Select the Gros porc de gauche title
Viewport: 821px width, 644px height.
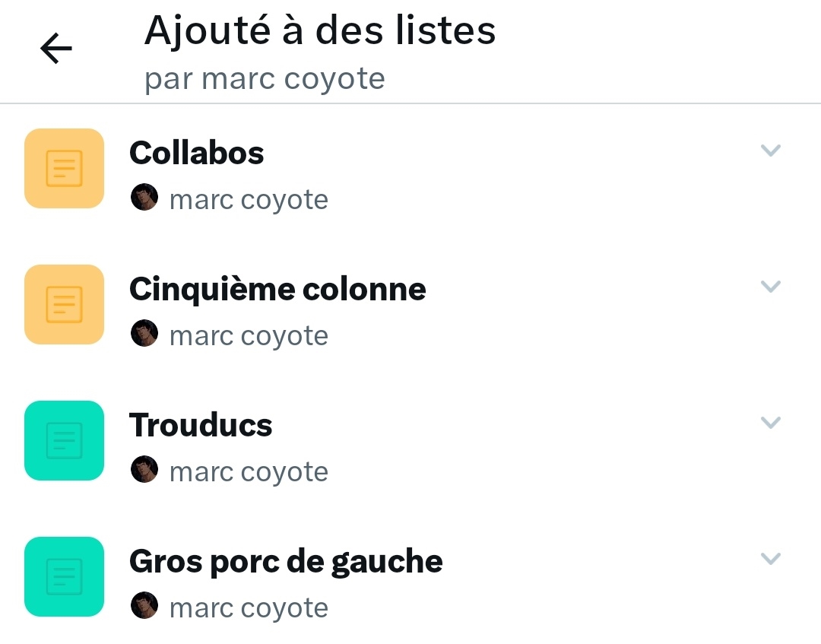(x=286, y=563)
